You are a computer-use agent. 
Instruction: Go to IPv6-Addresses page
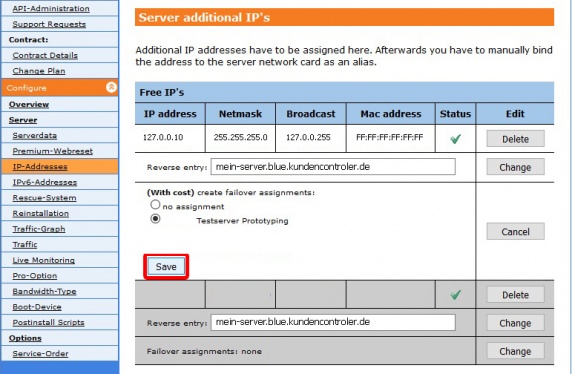click(45, 182)
